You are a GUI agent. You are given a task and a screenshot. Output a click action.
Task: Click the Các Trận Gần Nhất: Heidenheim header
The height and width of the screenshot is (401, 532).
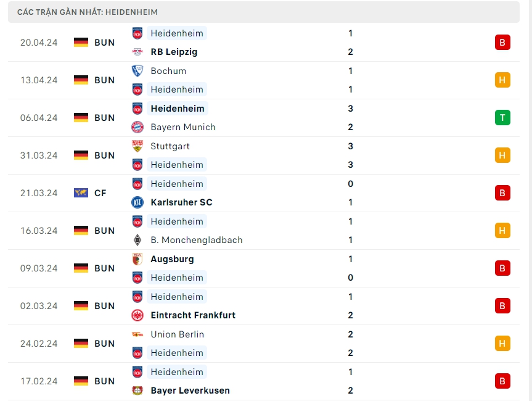[88, 12]
